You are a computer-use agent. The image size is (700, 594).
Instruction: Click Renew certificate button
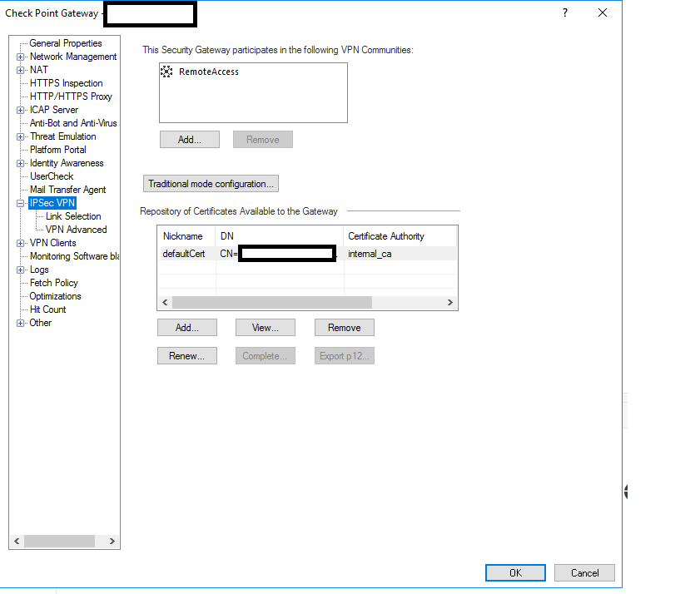click(187, 356)
